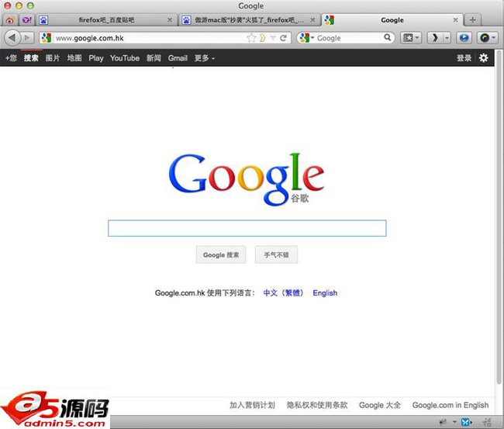Close the firefox吧_百度贴吧 tab
Viewport: 504px width, 429px height.
coord(170,20)
